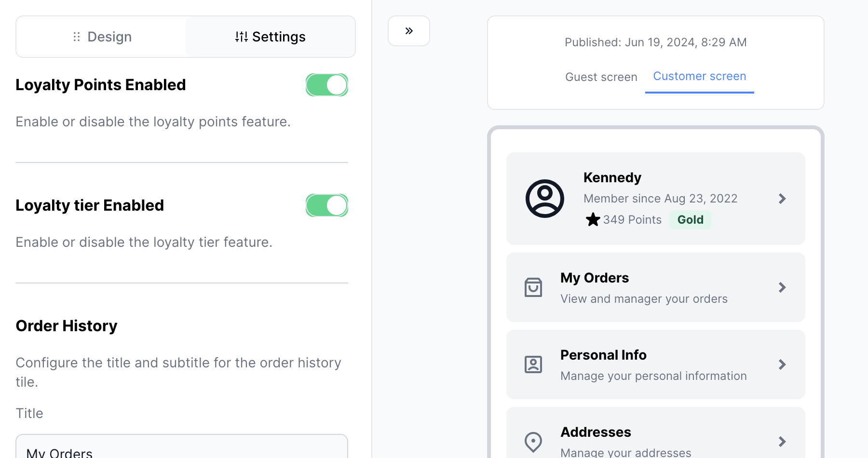
Task: Open the My Orders tile title
Action: (x=594, y=278)
